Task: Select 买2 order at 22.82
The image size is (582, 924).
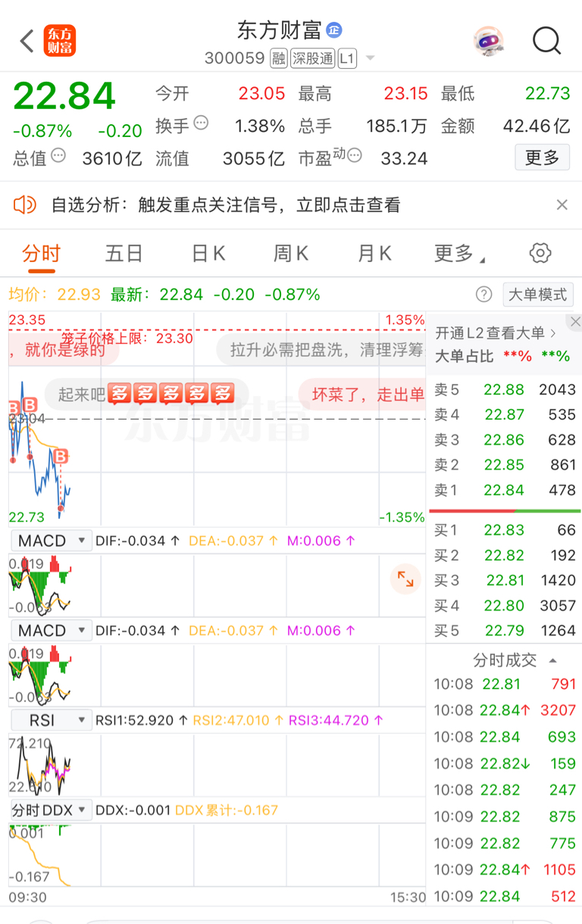Action: pyautogui.click(x=505, y=555)
